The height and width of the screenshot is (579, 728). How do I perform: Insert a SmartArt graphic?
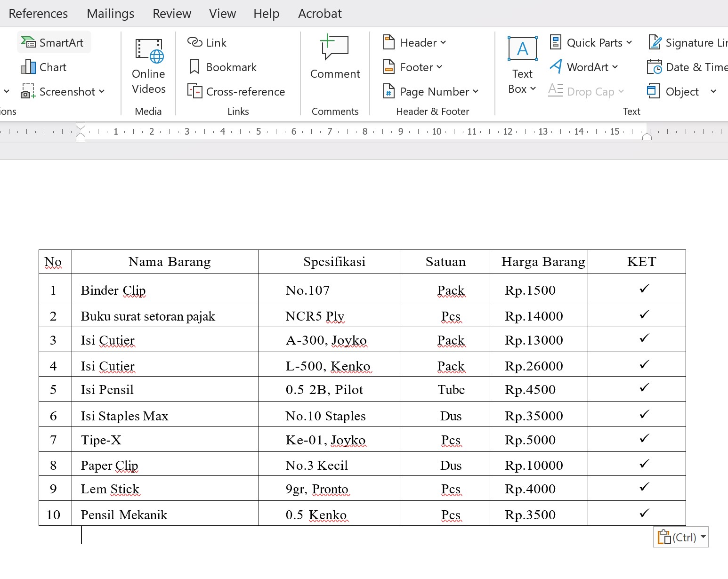[x=53, y=42]
